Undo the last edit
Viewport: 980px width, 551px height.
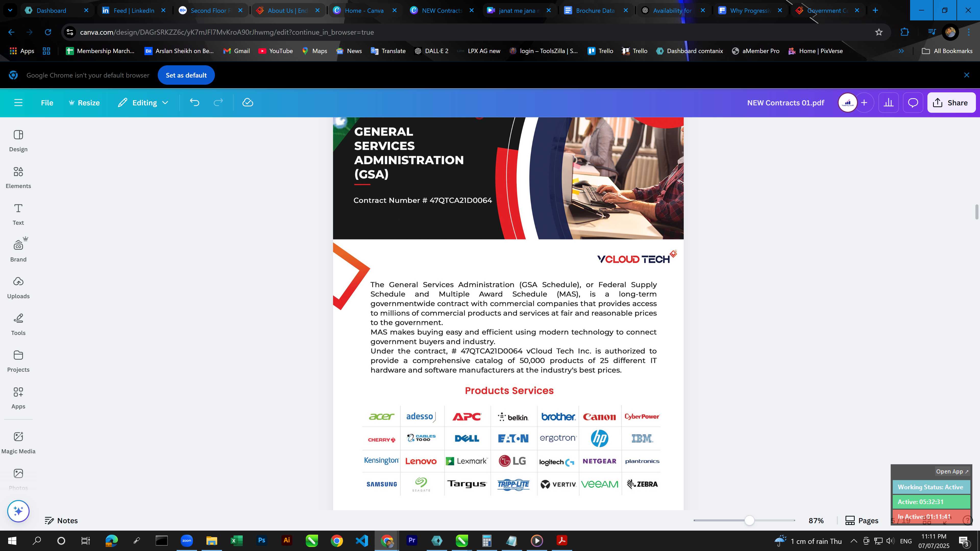(194, 103)
